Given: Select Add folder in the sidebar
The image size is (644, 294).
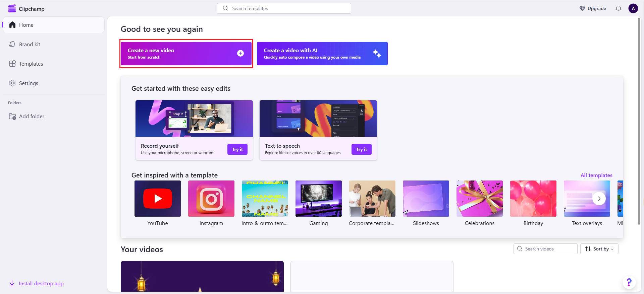Looking at the screenshot, I should [x=54, y=116].
